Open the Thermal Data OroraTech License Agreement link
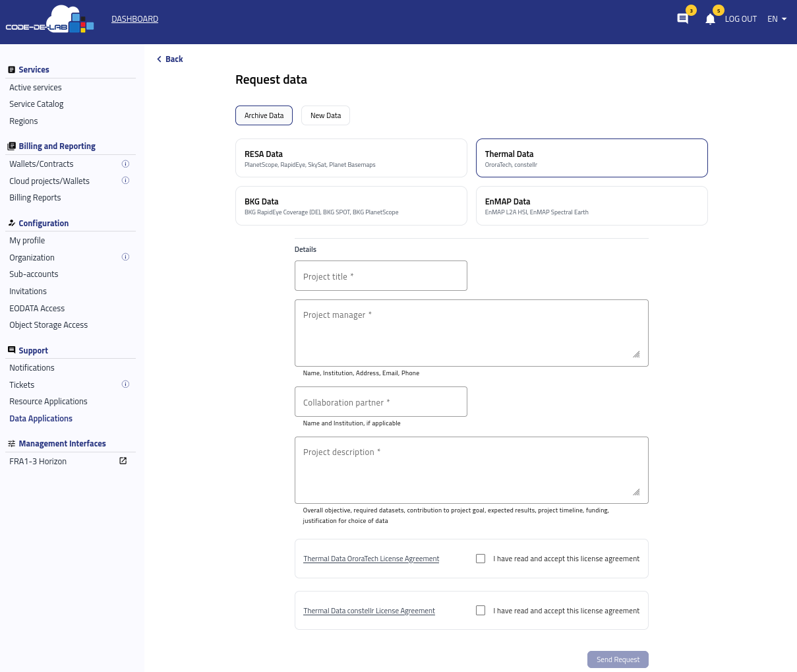Screen dimensions: 797x672 371,559
